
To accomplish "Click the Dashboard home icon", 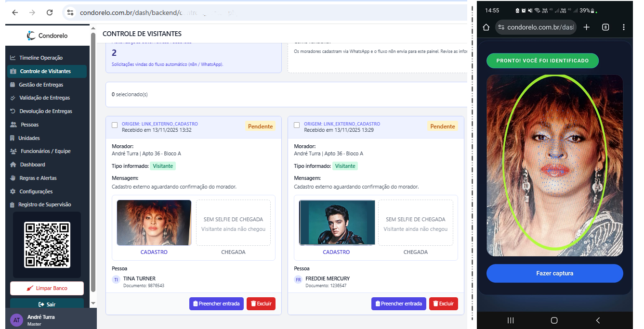I will pyautogui.click(x=13, y=164).
